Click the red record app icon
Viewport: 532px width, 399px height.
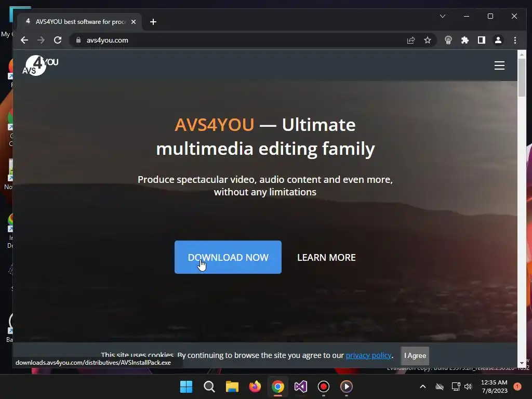[323, 387]
